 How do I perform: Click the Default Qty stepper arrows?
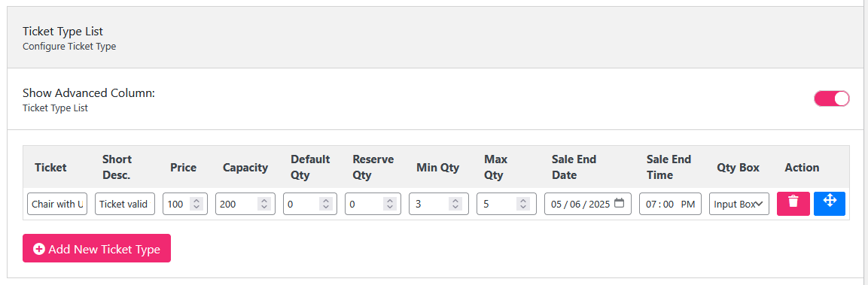tap(325, 205)
